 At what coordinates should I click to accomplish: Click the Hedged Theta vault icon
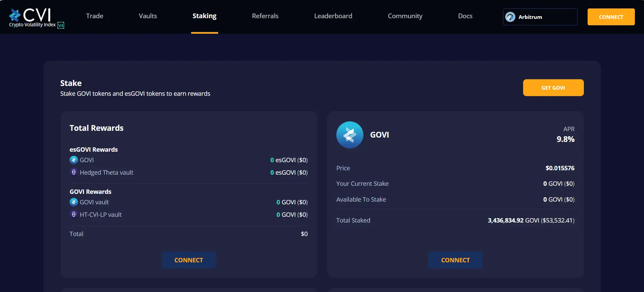coord(74,172)
